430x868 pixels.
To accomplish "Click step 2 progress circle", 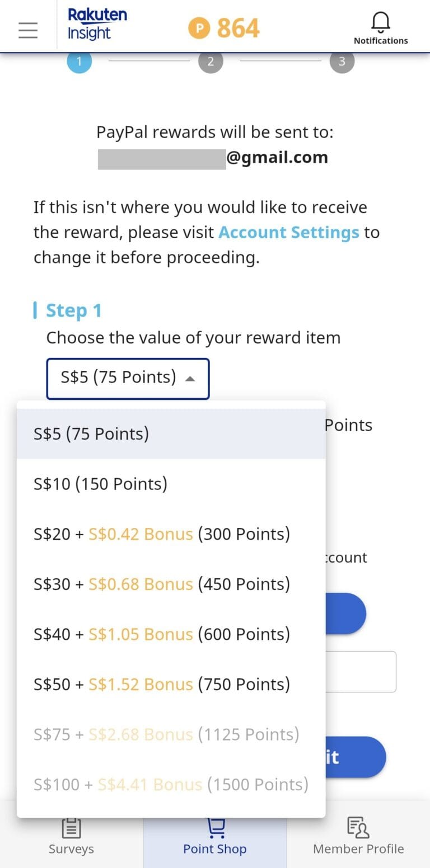I will (x=211, y=62).
